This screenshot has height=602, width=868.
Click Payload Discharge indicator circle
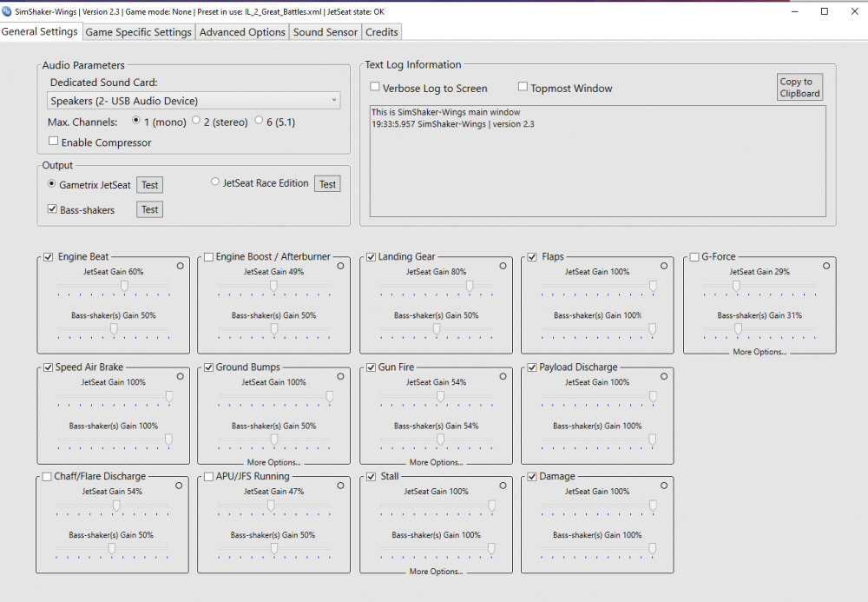(664, 376)
